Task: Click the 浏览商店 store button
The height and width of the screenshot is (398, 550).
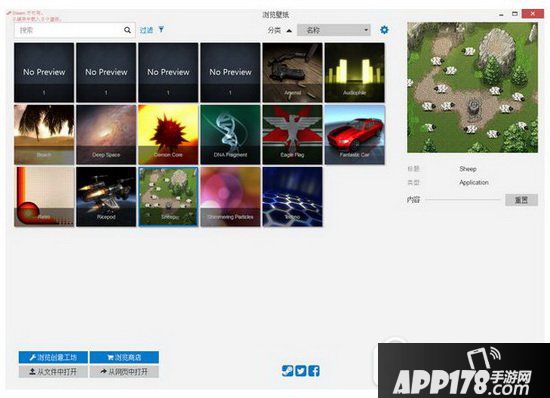Action: tap(124, 357)
